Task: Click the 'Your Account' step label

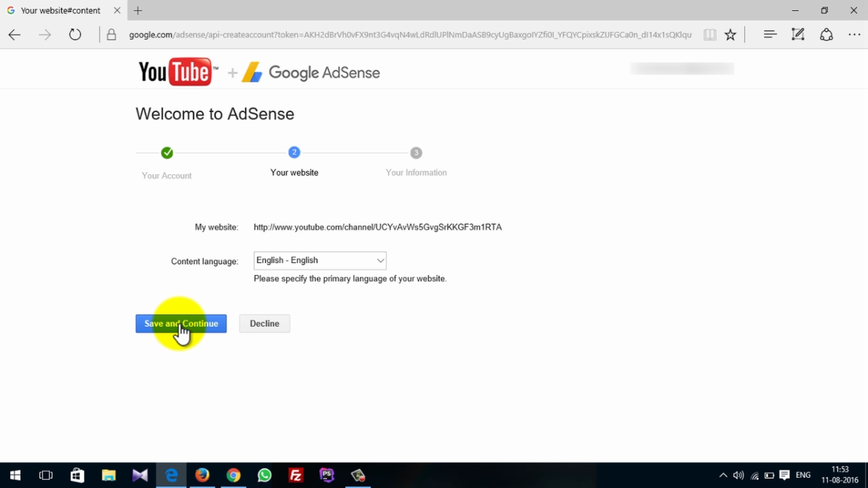Action: (x=166, y=175)
